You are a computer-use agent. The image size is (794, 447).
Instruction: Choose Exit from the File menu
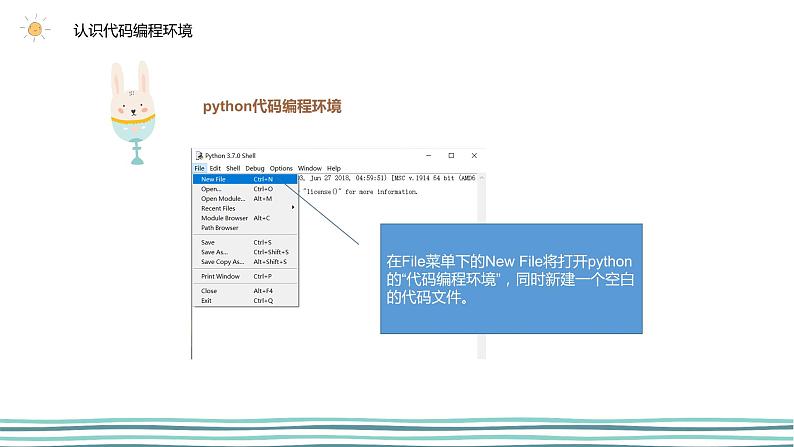[245, 301]
